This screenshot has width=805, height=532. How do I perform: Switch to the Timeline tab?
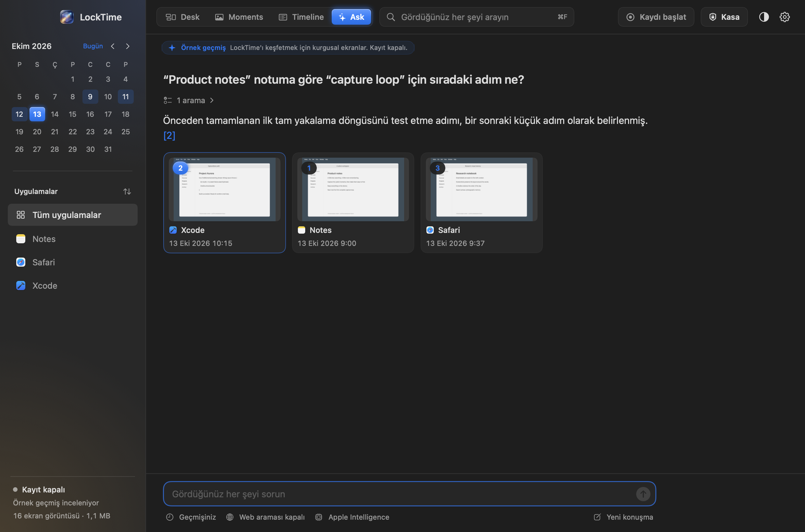point(301,17)
